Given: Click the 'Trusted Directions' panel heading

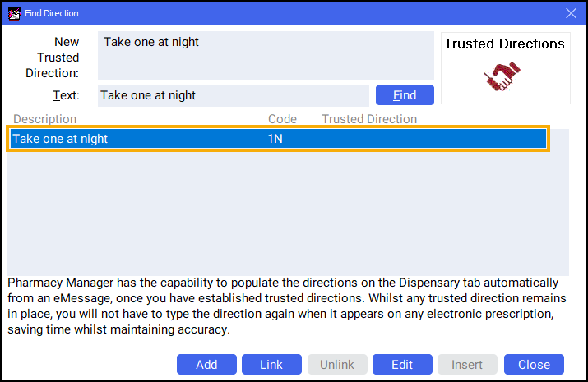Looking at the screenshot, I should [504, 44].
